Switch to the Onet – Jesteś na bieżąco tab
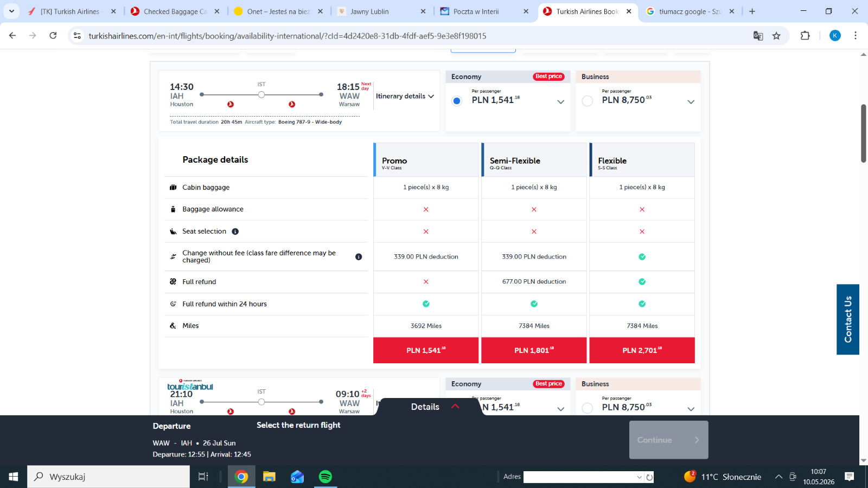This screenshot has height=488, width=868. (x=278, y=11)
